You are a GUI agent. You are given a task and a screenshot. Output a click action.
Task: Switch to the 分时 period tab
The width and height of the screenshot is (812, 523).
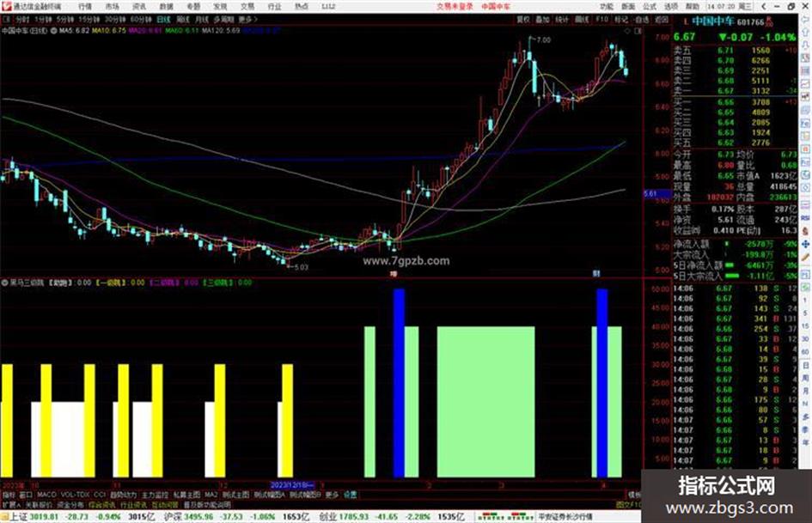22,19
